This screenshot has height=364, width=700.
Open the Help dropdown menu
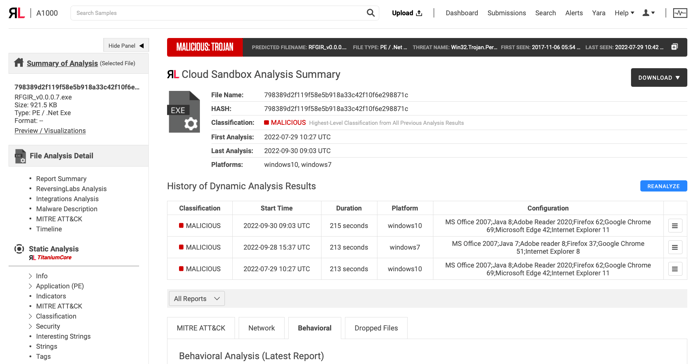pos(624,13)
